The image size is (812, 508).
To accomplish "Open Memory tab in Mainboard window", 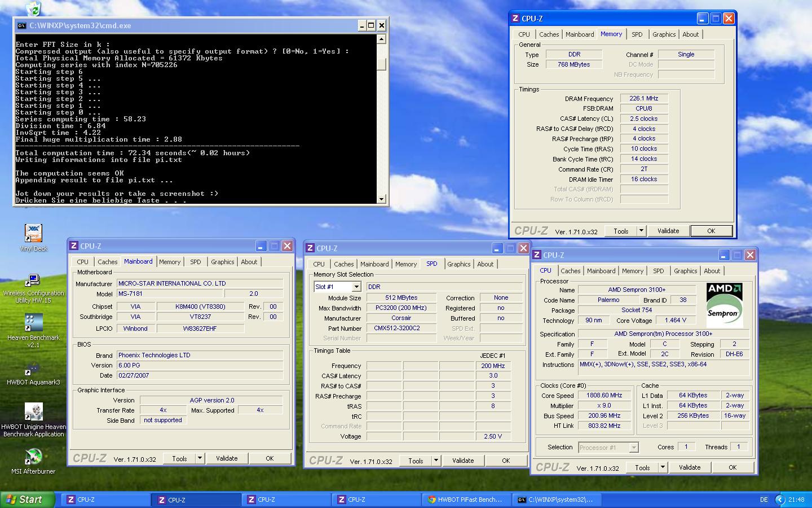I will point(169,262).
